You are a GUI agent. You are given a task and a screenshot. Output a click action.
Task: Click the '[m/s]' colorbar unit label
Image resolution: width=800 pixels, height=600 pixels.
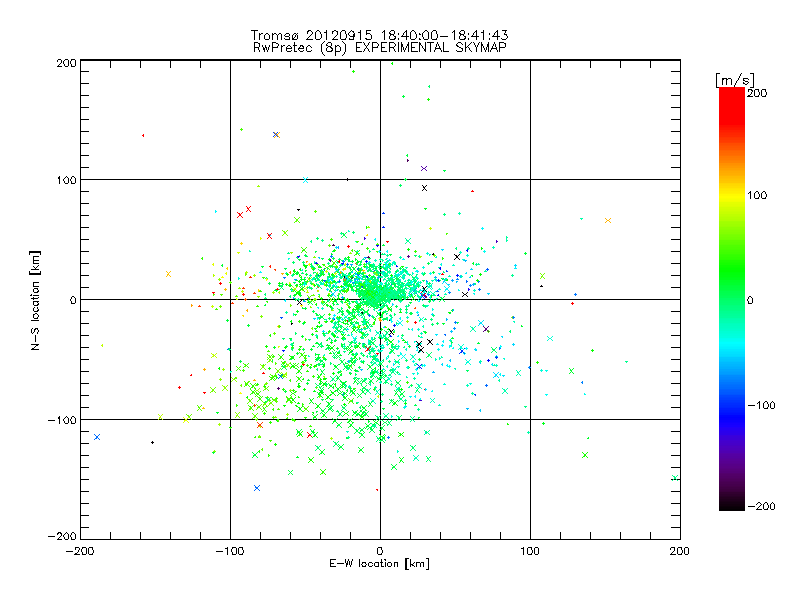(735, 80)
